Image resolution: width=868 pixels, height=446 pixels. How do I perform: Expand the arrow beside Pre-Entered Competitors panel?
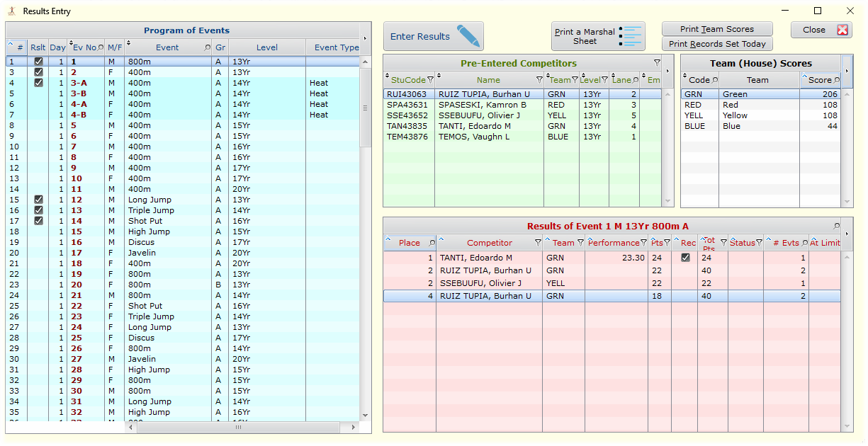667,71
